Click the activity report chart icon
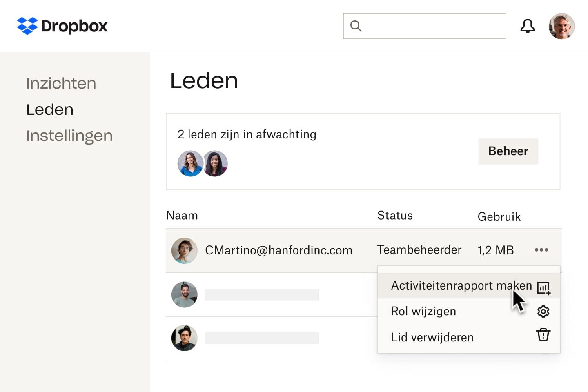The image size is (588, 392). [543, 288]
